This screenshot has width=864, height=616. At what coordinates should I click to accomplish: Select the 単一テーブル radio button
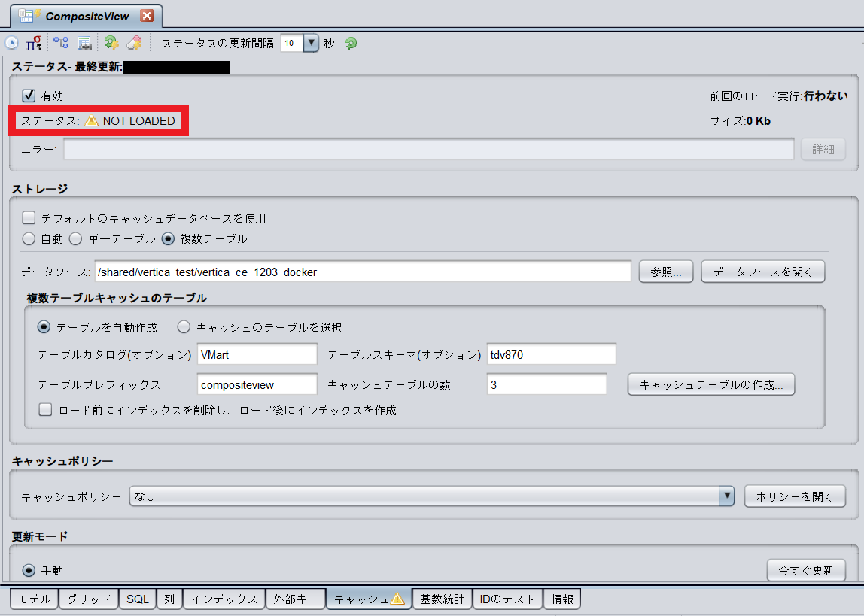(75, 239)
